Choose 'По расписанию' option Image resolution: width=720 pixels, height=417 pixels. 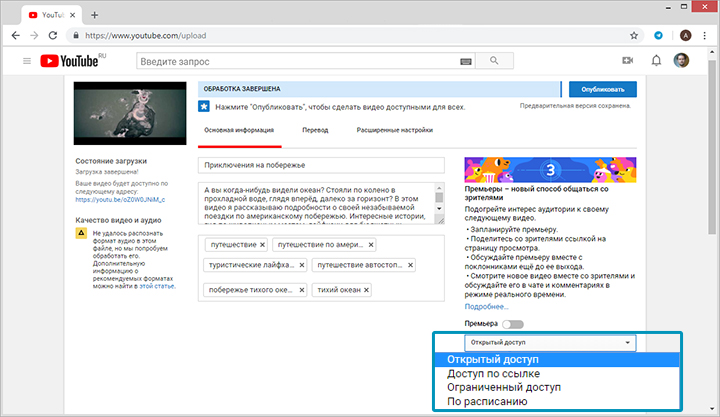point(557,401)
